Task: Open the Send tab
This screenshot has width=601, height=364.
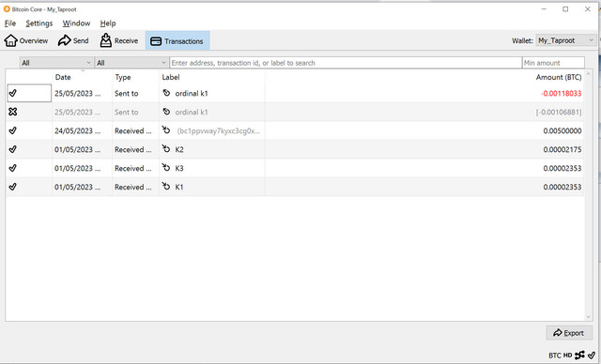Action: pyautogui.click(x=73, y=40)
